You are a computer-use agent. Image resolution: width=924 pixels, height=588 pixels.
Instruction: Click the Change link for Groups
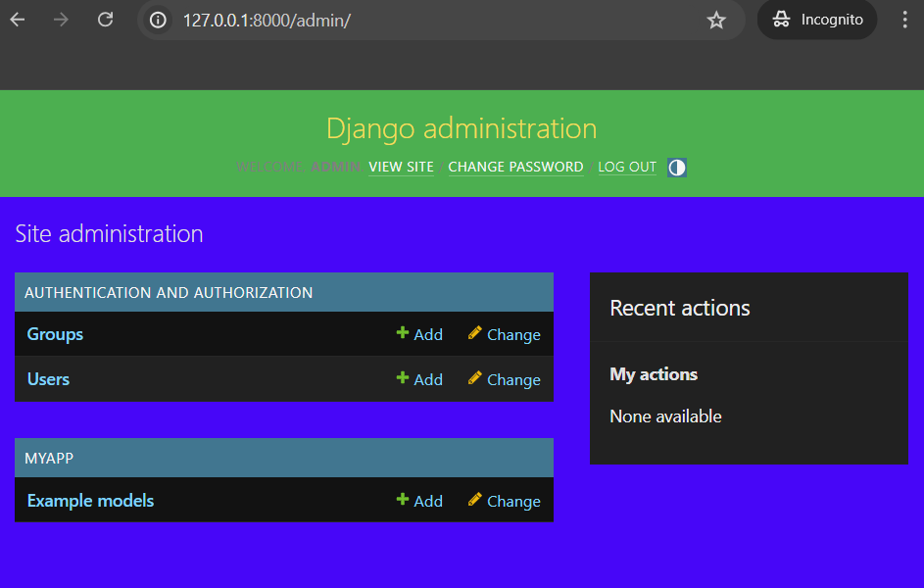[513, 334]
